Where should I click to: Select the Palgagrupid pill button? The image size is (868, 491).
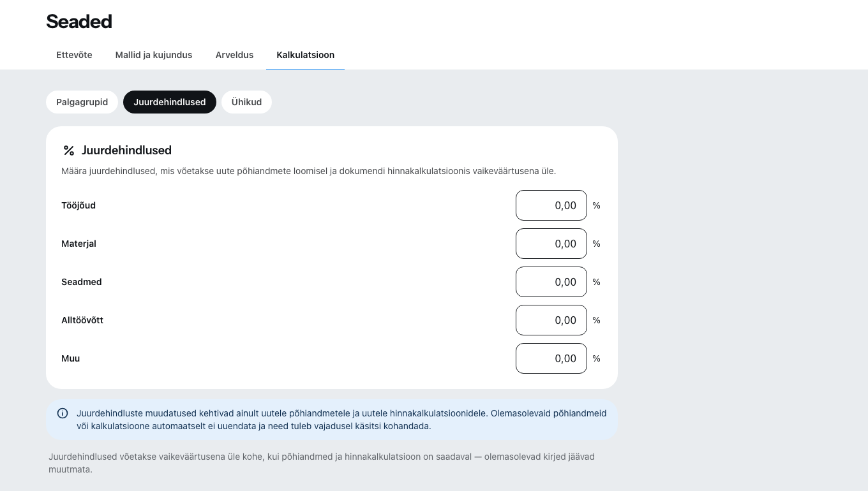click(x=82, y=102)
